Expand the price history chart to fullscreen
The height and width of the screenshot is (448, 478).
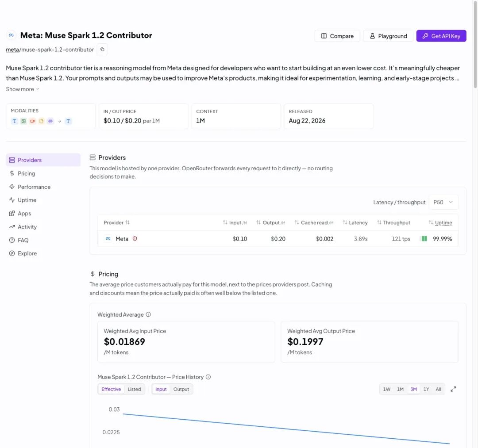(453, 389)
